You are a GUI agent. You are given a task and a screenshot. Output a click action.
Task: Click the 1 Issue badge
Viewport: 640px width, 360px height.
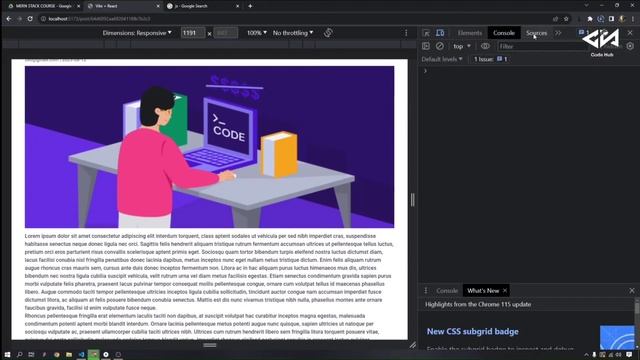[x=491, y=59]
